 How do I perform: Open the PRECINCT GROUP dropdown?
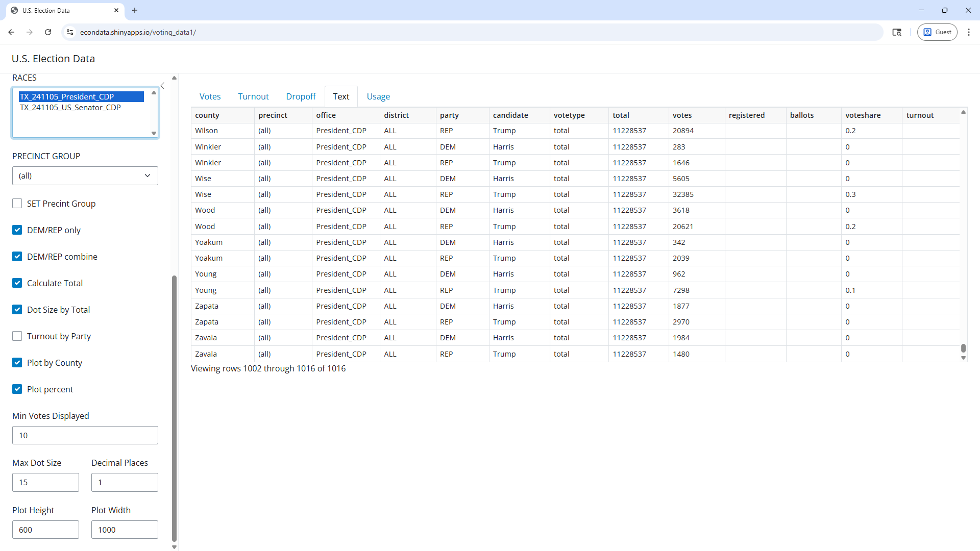[85, 176]
